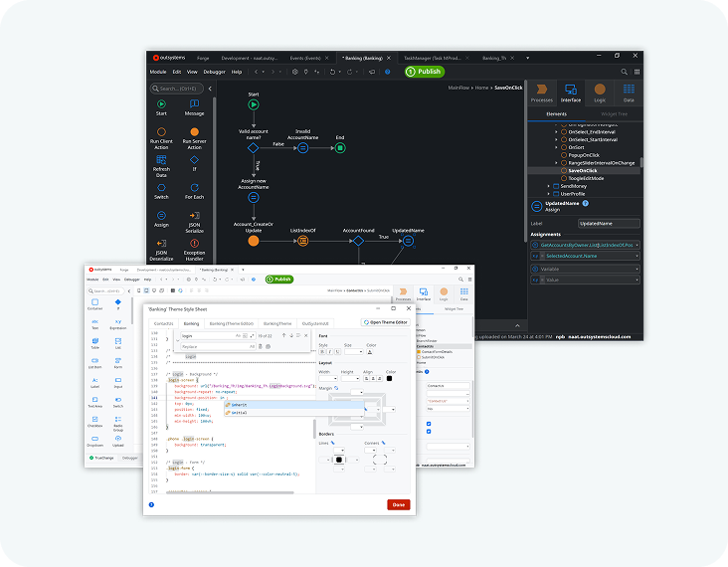
Task: Select the Refresh Data tool
Action: tap(161, 163)
